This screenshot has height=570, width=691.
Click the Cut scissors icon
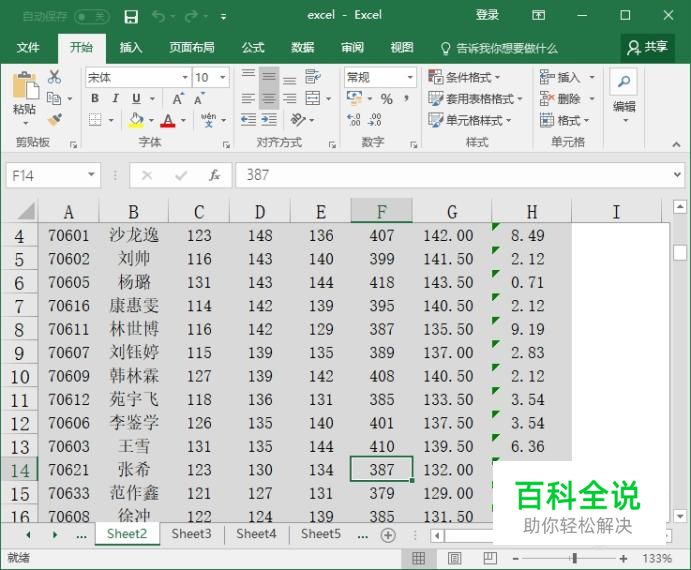pos(55,77)
